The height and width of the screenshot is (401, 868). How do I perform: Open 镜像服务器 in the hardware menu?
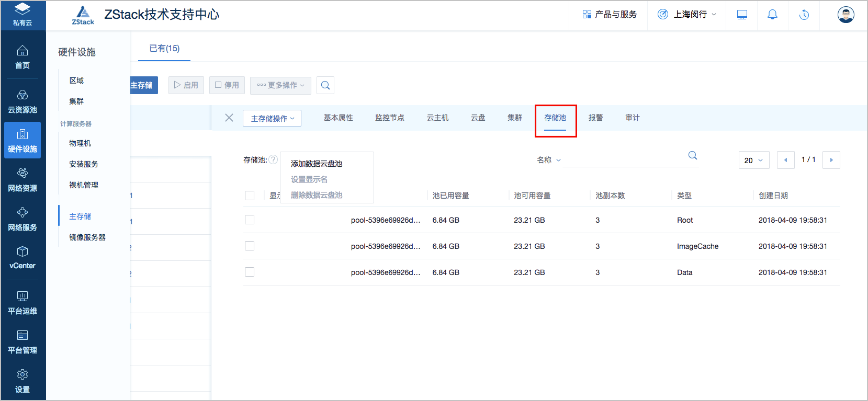pyautogui.click(x=87, y=237)
